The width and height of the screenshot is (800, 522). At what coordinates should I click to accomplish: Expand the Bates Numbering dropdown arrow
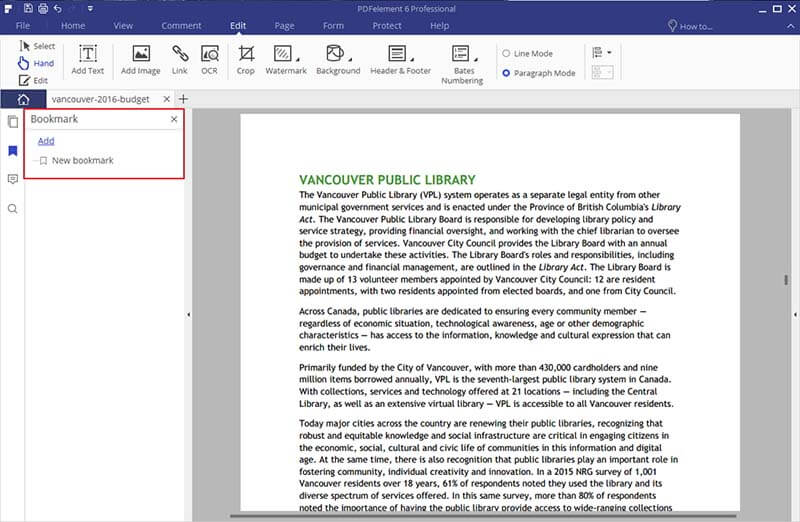pyautogui.click(x=476, y=59)
